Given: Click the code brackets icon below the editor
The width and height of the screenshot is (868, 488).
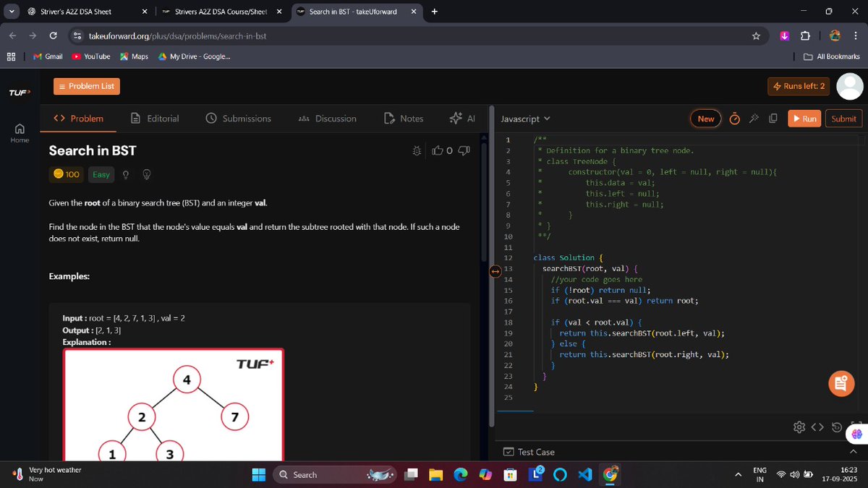Looking at the screenshot, I should coord(817,427).
